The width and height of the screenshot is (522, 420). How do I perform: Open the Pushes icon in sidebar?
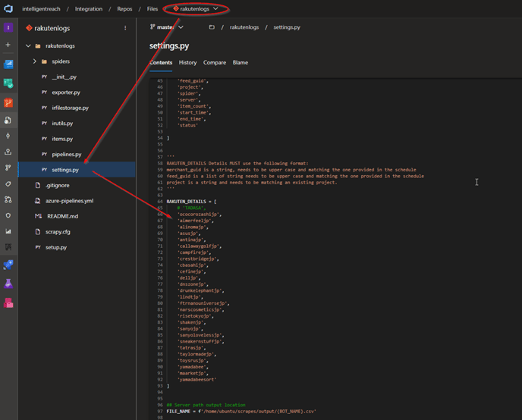click(x=8, y=152)
